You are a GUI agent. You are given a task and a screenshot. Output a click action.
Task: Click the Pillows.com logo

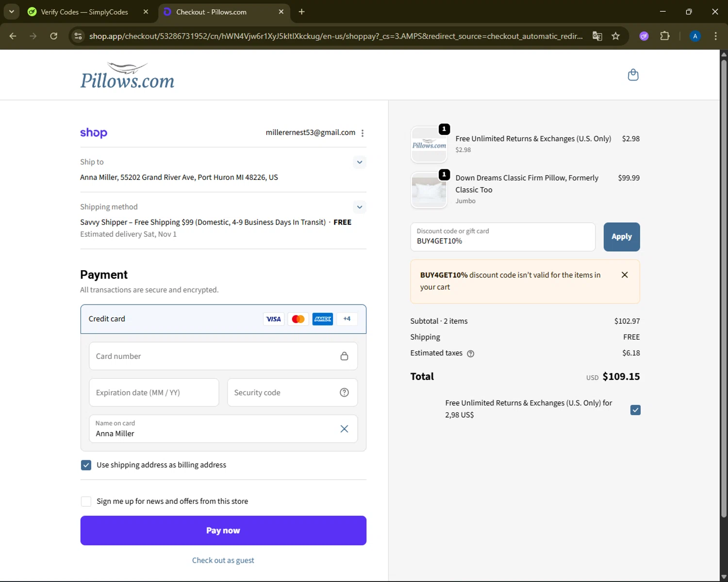click(127, 76)
